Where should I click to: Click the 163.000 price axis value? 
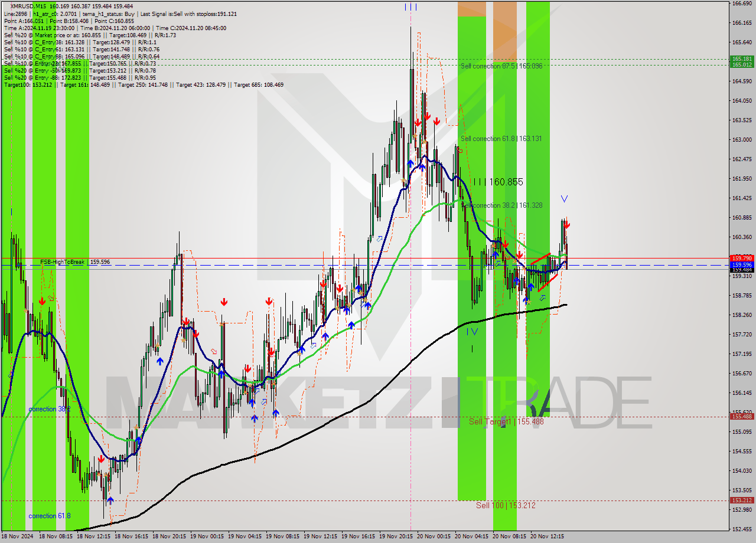point(742,140)
